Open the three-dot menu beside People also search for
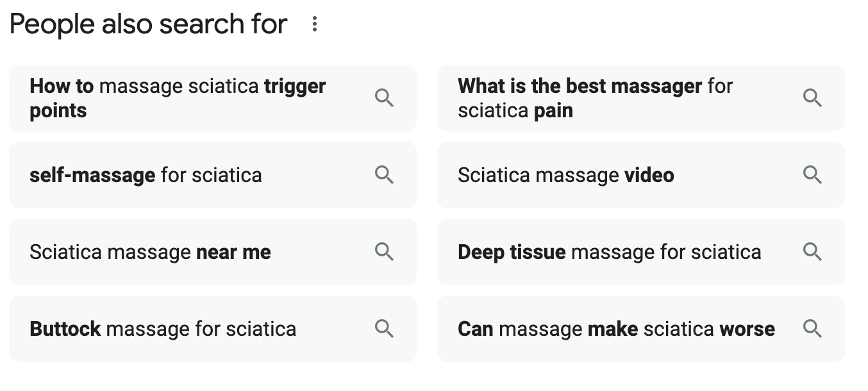Image resolution: width=868 pixels, height=391 pixels. [x=314, y=24]
